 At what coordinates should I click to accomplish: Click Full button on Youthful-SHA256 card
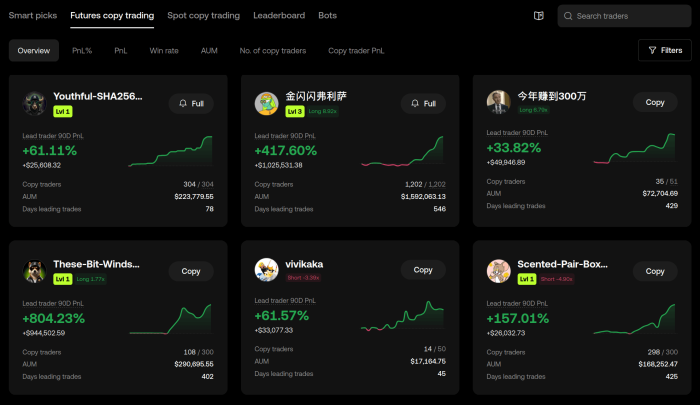191,104
